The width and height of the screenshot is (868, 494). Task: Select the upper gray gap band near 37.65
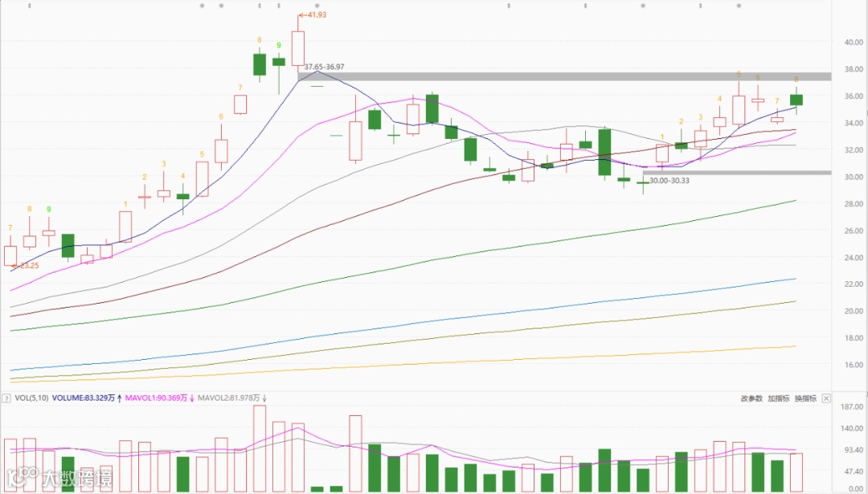click(x=564, y=76)
